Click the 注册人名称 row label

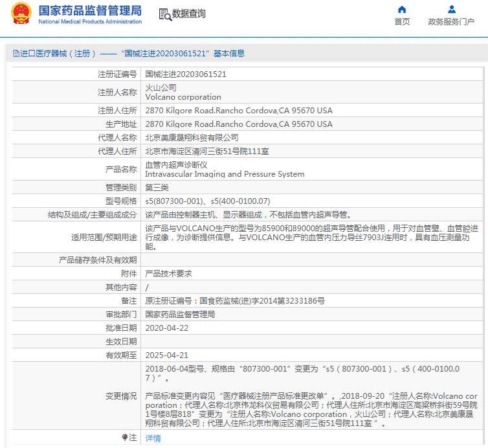[117, 93]
